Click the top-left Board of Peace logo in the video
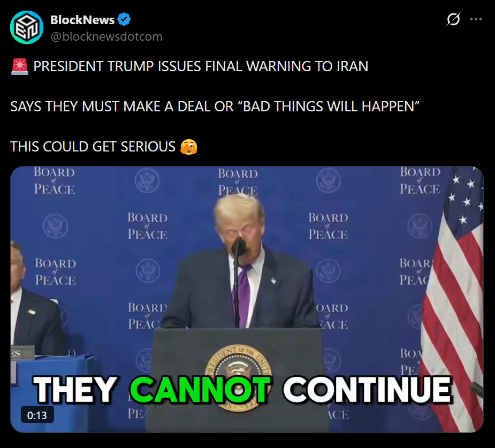This screenshot has width=495, height=448. point(54,180)
